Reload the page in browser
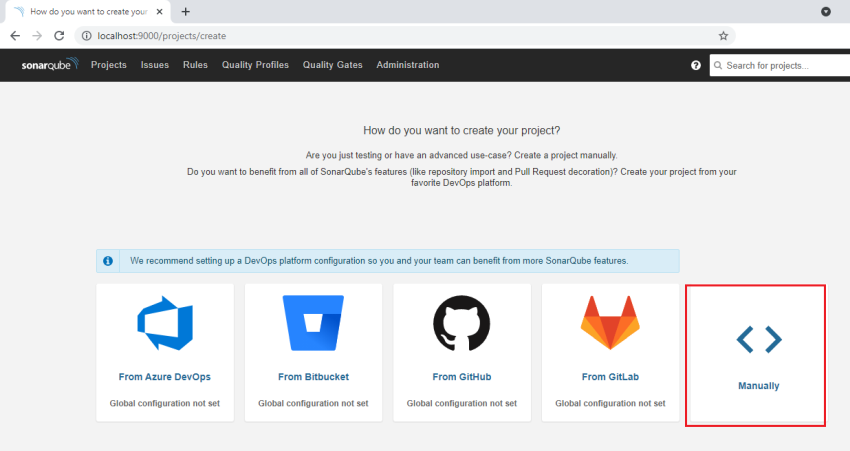Viewport: 850px width, 451px height. tap(60, 35)
